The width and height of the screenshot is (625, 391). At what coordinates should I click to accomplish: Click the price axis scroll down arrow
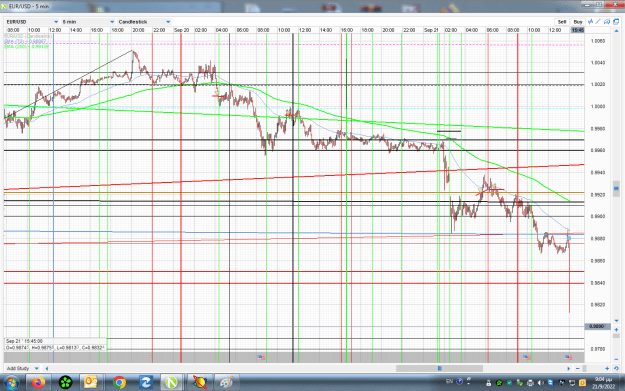click(x=616, y=320)
